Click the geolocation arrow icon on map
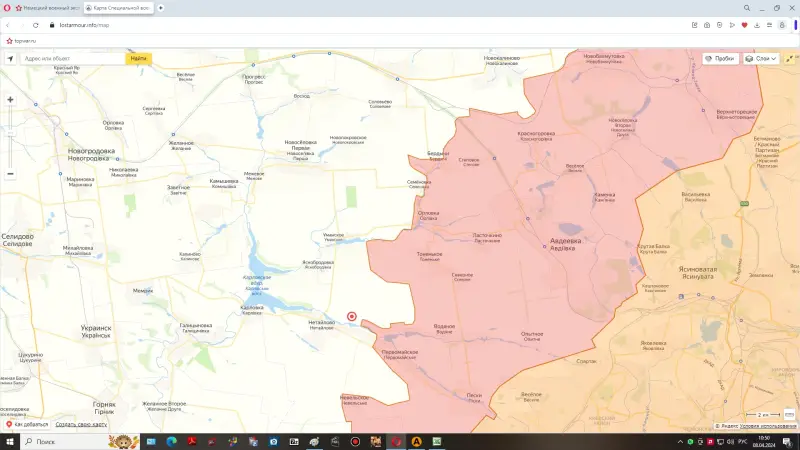Viewport: 800px width, 450px height. pos(10,59)
